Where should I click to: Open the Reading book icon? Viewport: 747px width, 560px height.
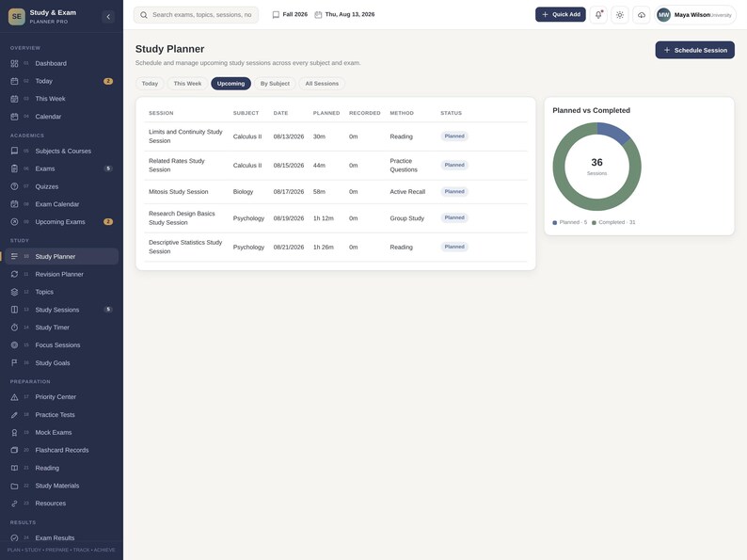pos(14,468)
